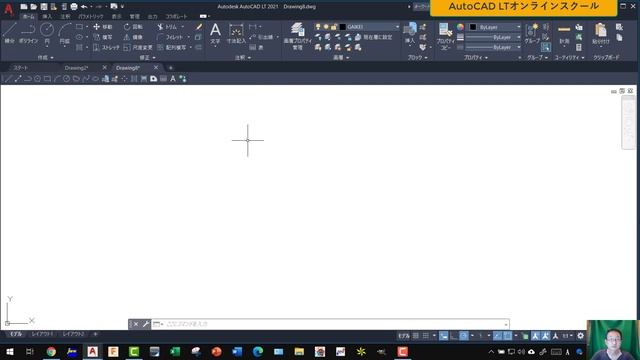This screenshot has height=360, width=640.
Task: Select the ポリライン (Polyline) tool
Action: (28, 33)
